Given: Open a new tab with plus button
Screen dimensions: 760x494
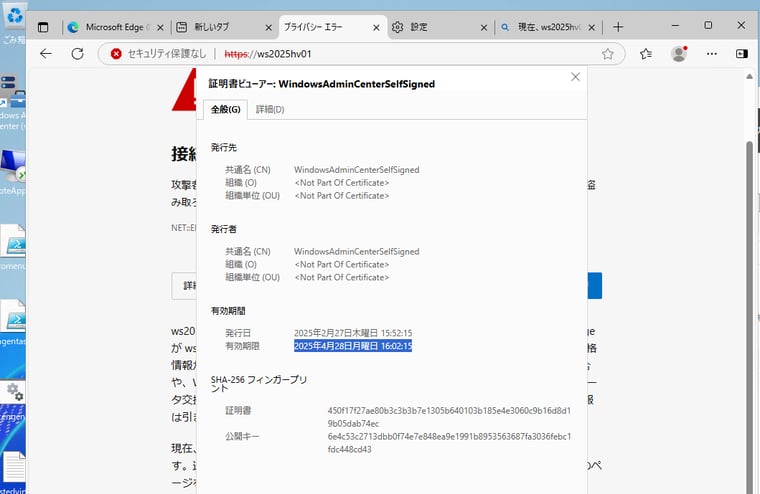Looking at the screenshot, I should [618, 27].
